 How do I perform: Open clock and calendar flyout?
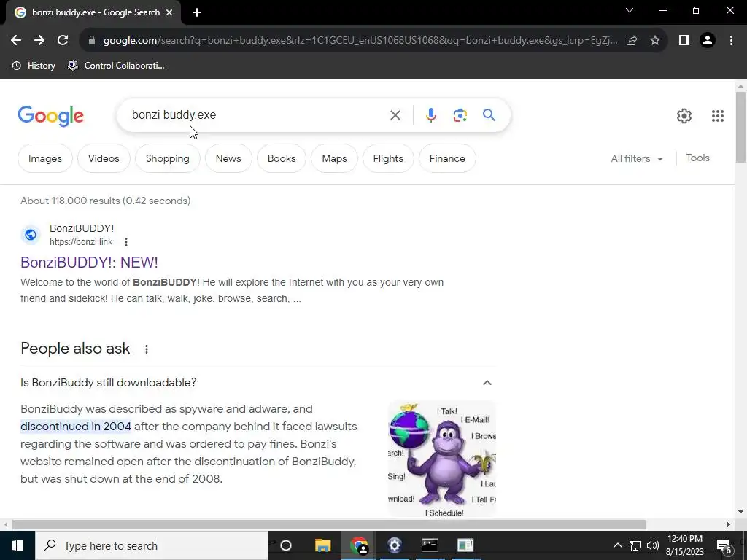tap(684, 545)
